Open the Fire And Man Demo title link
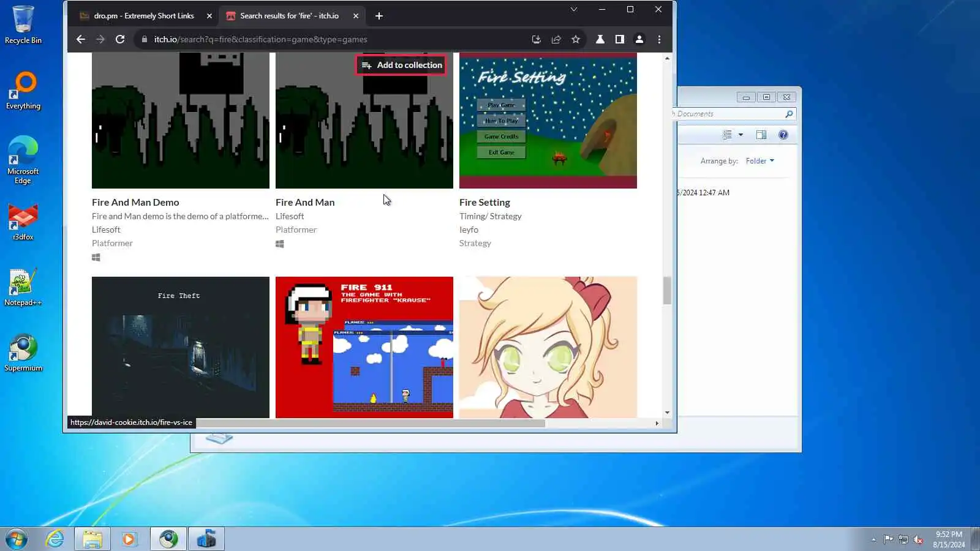 pos(135,202)
